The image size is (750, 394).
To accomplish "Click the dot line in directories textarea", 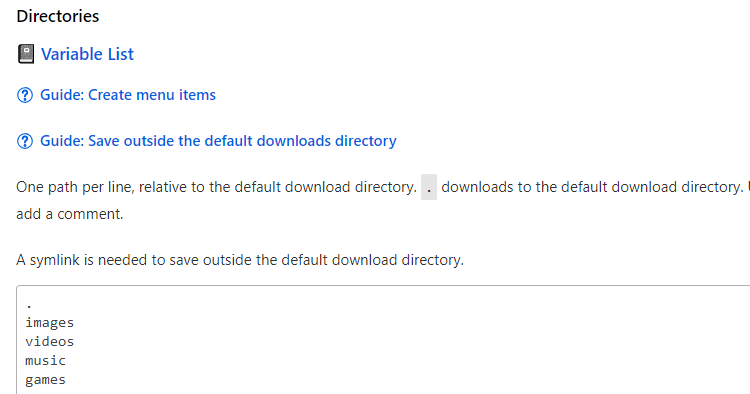I will (x=29, y=304).
